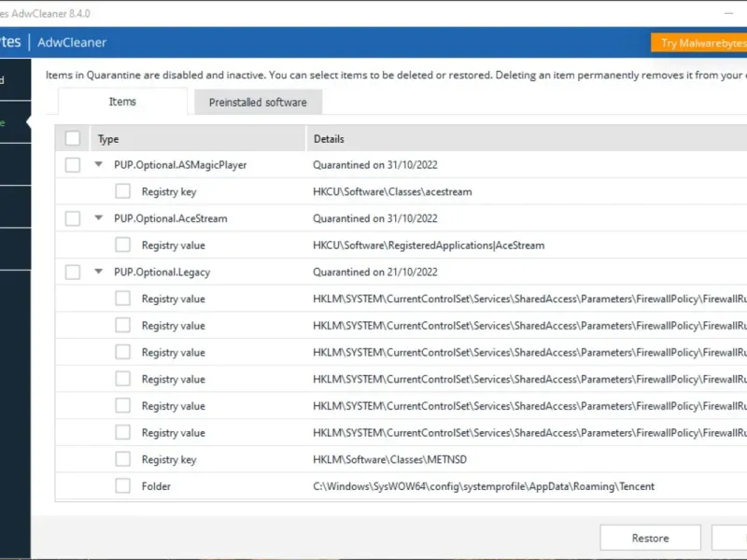The width and height of the screenshot is (747, 560).
Task: Select the PUP.Optional.Legacy group checkbox
Action: pyautogui.click(x=73, y=273)
